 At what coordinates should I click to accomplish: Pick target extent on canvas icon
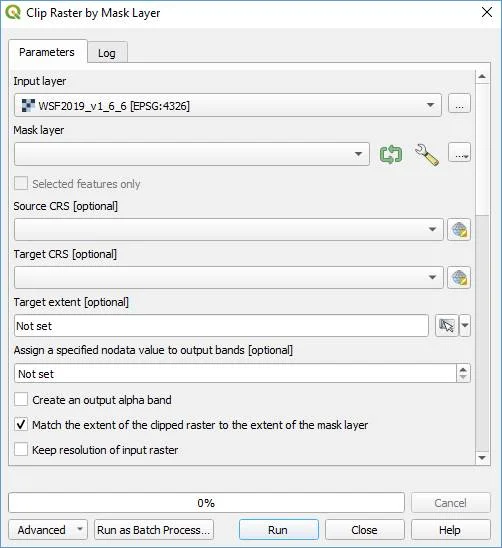click(x=446, y=326)
